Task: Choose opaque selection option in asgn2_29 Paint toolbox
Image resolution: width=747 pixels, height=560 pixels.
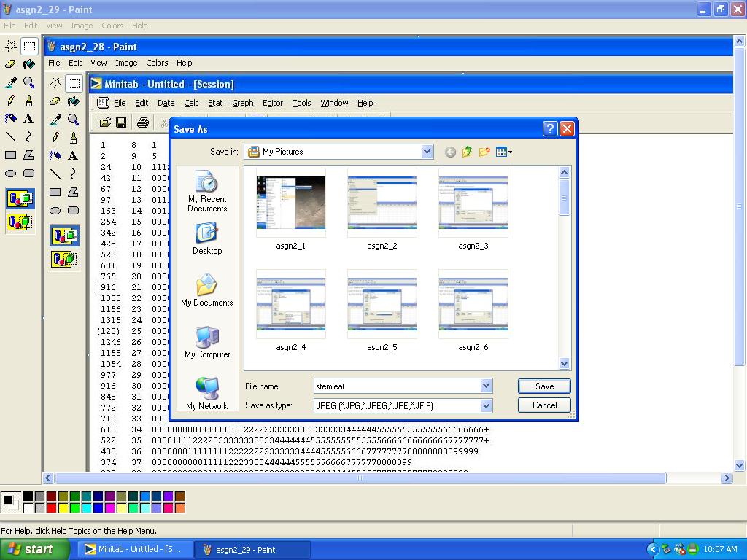Action: [20, 198]
